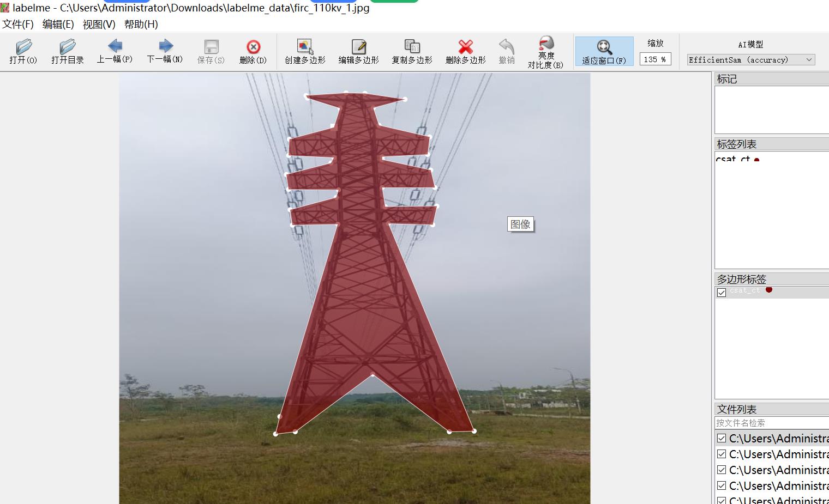
Task: Click the zoom percentage field
Action: coord(654,59)
